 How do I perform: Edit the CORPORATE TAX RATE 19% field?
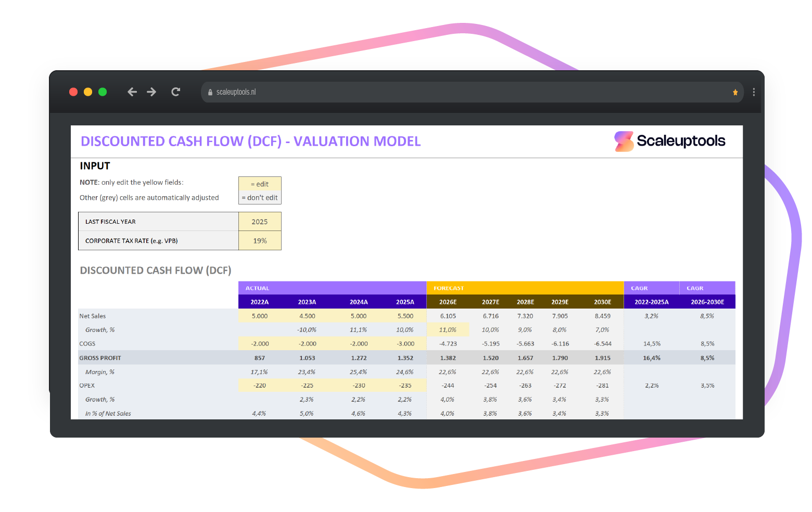point(260,240)
